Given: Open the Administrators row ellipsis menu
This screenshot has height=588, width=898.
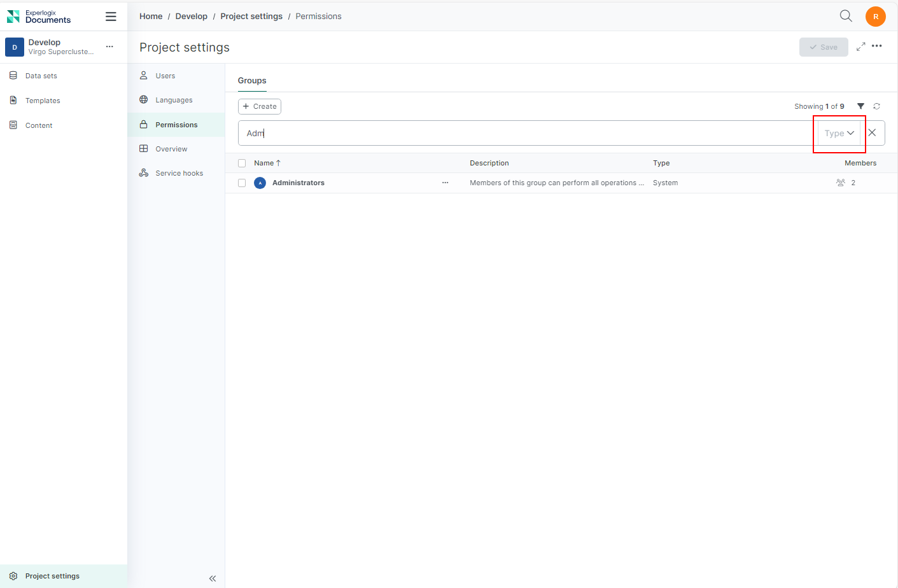Looking at the screenshot, I should pos(445,183).
